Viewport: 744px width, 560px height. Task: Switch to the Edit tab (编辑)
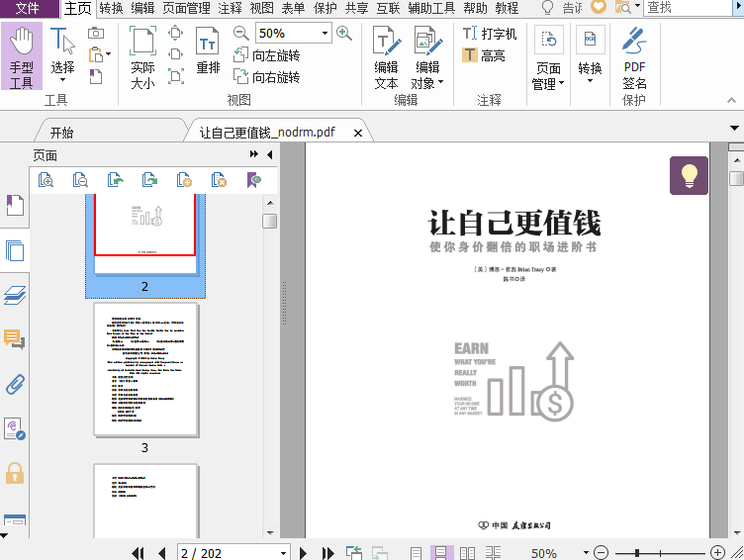coord(142,8)
